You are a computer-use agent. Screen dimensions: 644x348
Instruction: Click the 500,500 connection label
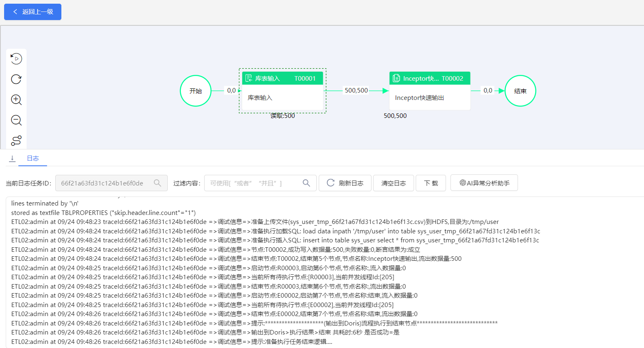[356, 90]
